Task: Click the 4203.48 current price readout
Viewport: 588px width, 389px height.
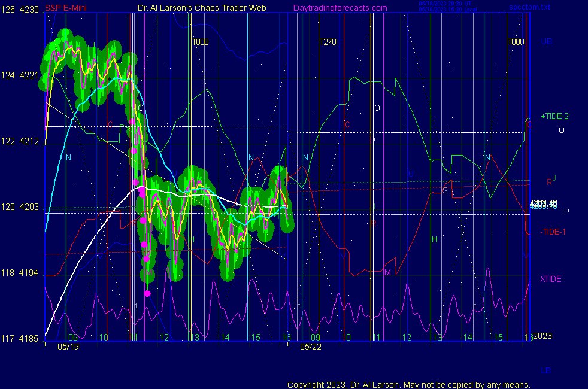Action: point(543,204)
